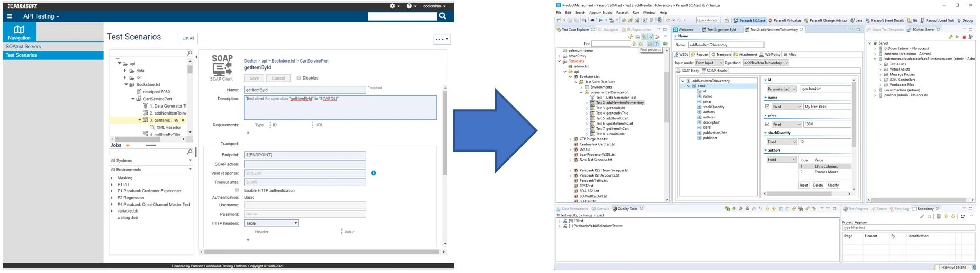Screen dimensions: 980x273
Task: Open the ccolosimo user menu
Action: pyautogui.click(x=434, y=6)
